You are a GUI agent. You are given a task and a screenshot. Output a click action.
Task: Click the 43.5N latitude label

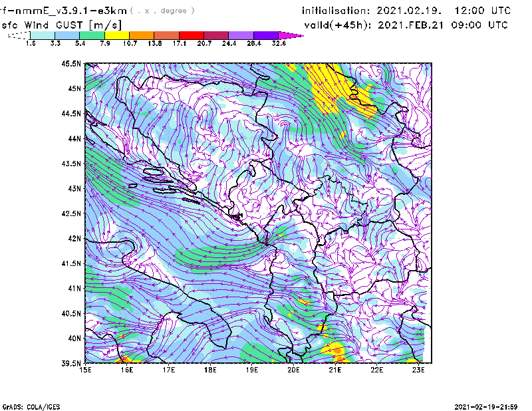pos(71,164)
